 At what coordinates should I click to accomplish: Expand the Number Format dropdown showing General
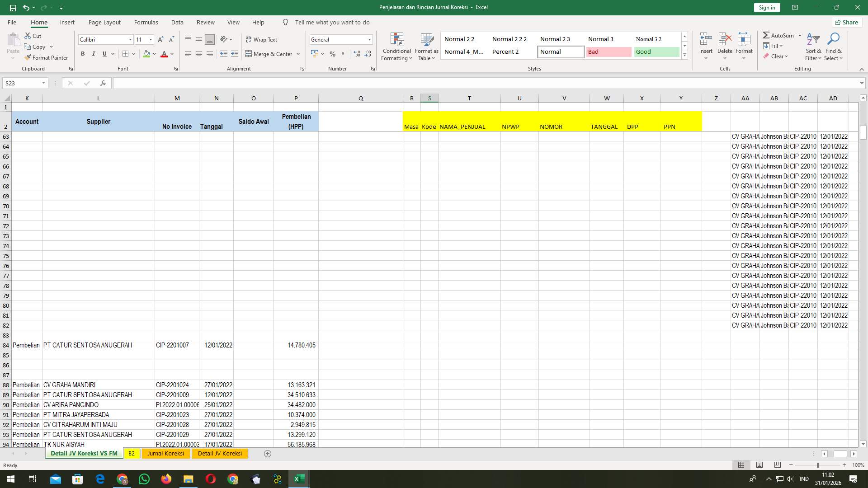click(369, 39)
